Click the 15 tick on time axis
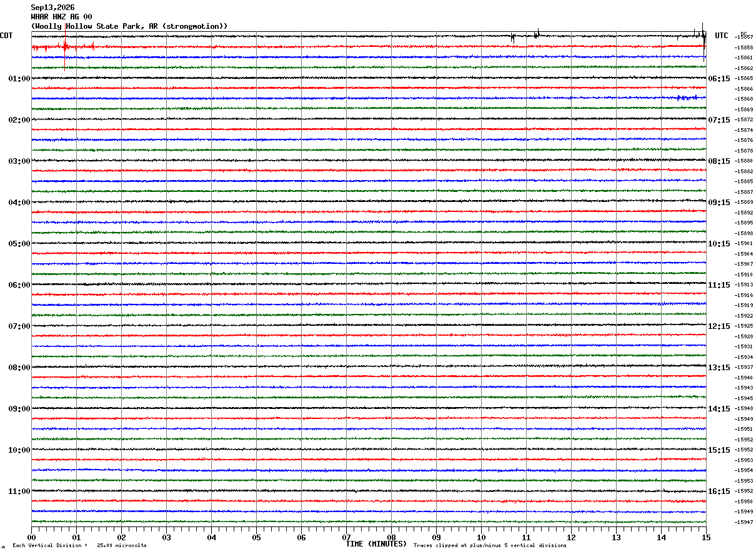 point(705,537)
